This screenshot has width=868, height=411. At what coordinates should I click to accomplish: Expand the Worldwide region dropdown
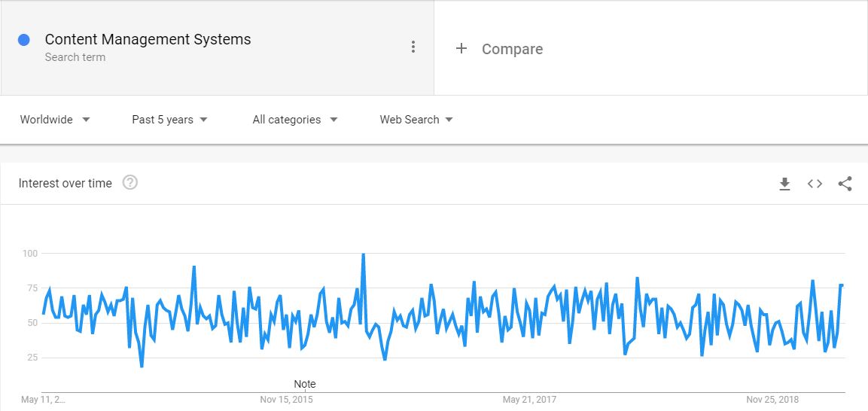point(55,120)
